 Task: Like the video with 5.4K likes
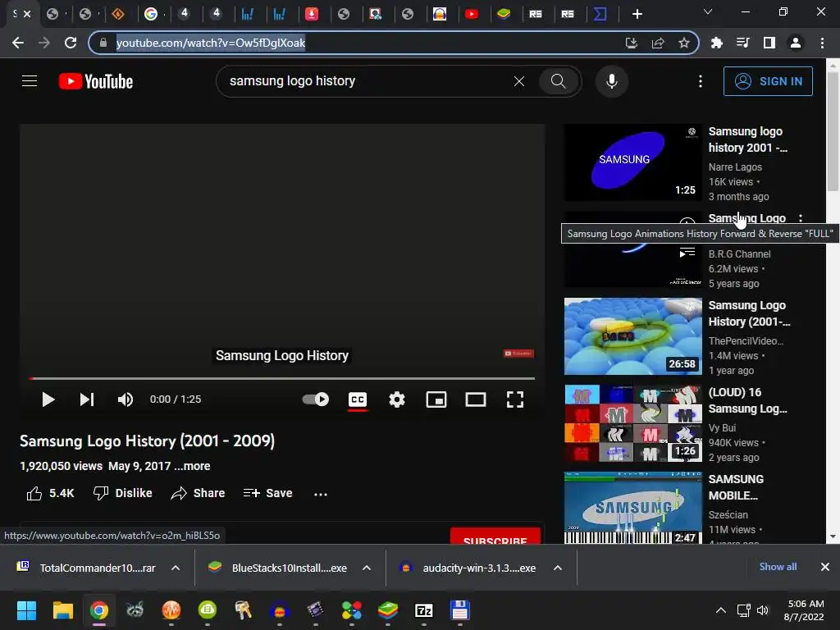point(50,493)
